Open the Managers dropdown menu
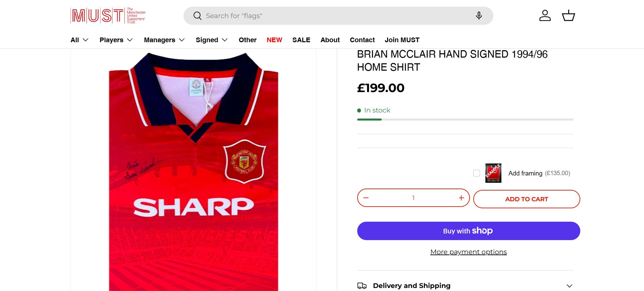644x291 pixels. coord(164,40)
